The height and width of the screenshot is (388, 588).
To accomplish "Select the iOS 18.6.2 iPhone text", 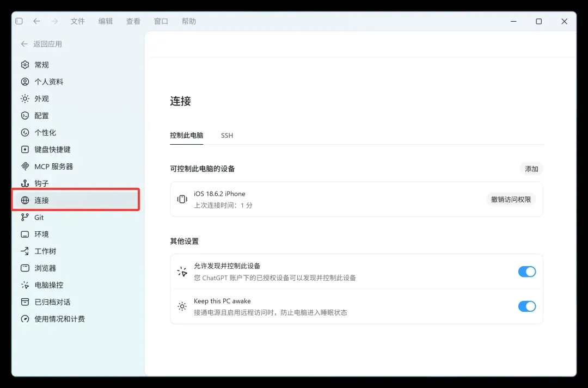I will pyautogui.click(x=219, y=194).
